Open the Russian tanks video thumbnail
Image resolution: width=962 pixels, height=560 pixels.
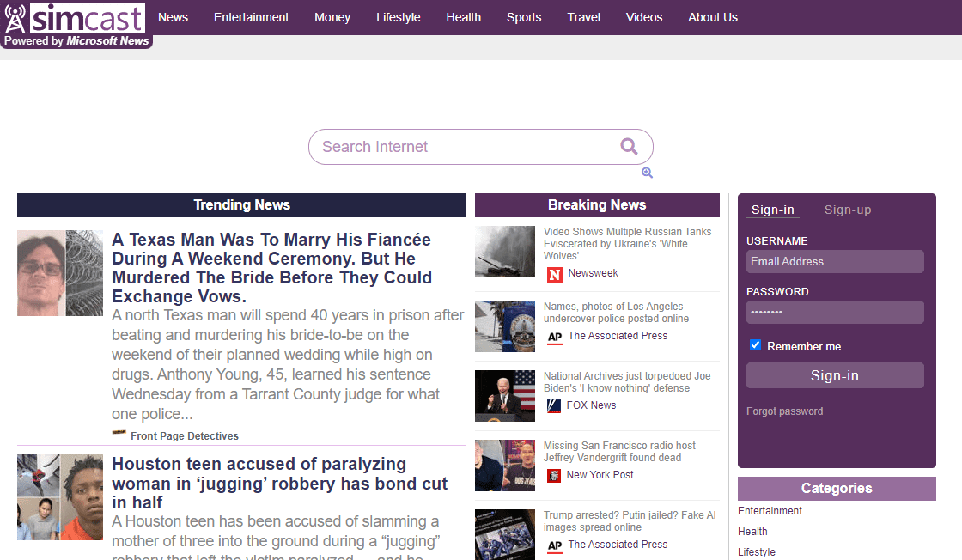[505, 252]
